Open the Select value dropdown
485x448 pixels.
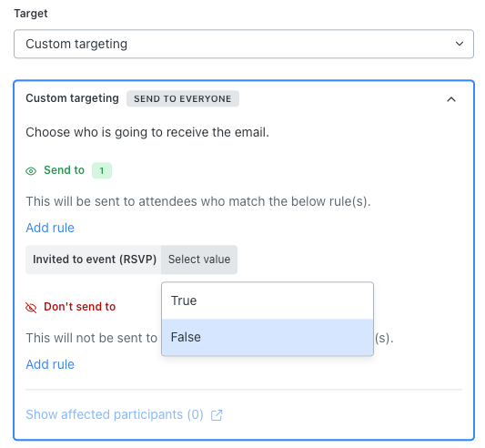pyautogui.click(x=199, y=260)
